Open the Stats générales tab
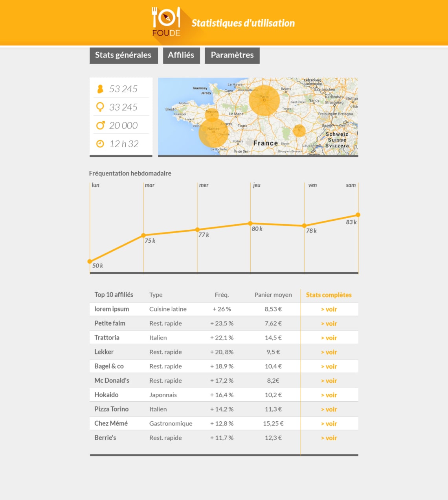 [x=123, y=55]
